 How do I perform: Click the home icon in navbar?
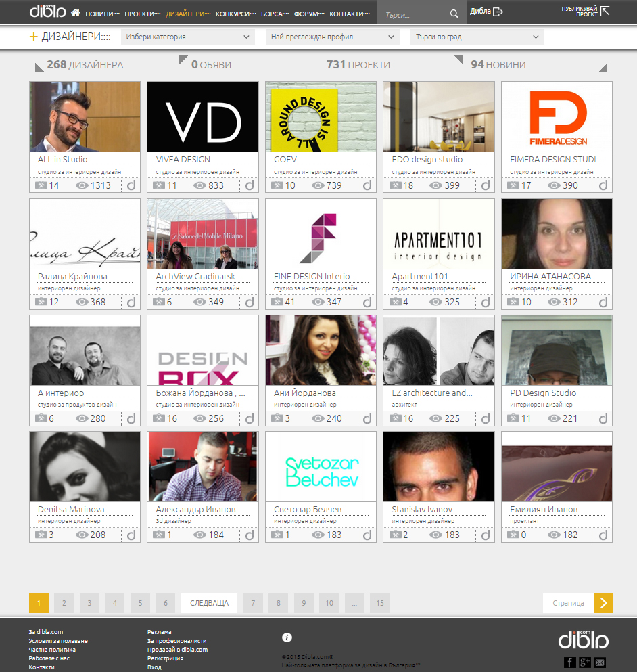(x=75, y=13)
